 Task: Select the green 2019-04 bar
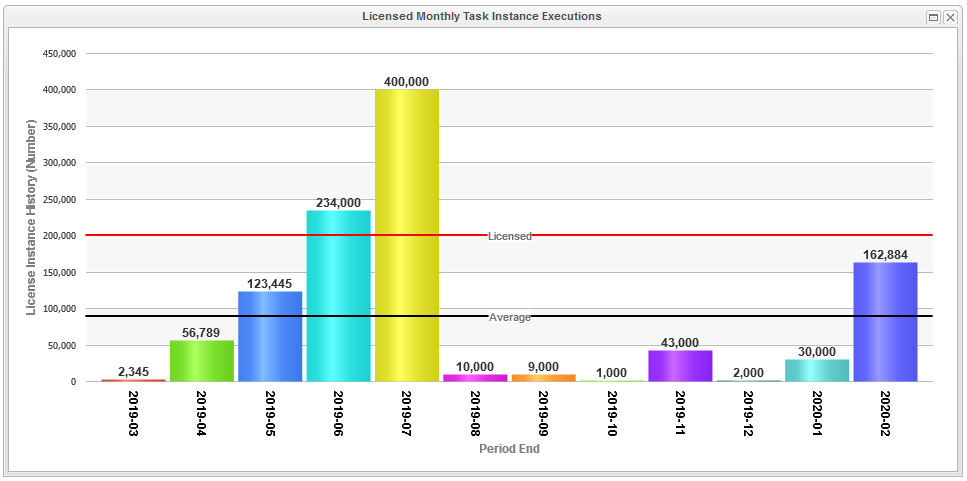(202, 361)
